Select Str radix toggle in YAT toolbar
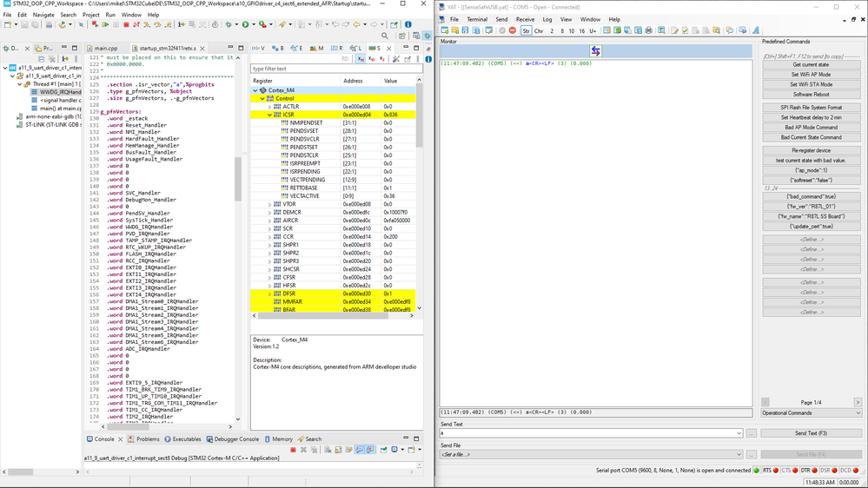Image resolution: width=868 pixels, height=488 pixels. click(526, 31)
